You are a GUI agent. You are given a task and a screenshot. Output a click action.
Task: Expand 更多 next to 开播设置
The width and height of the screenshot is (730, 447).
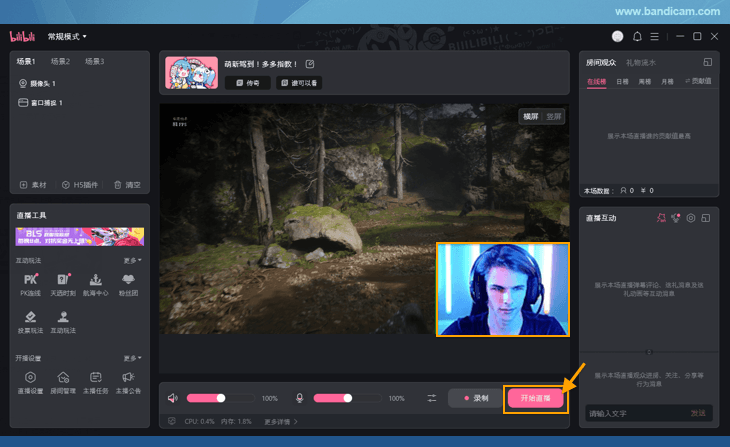132,358
